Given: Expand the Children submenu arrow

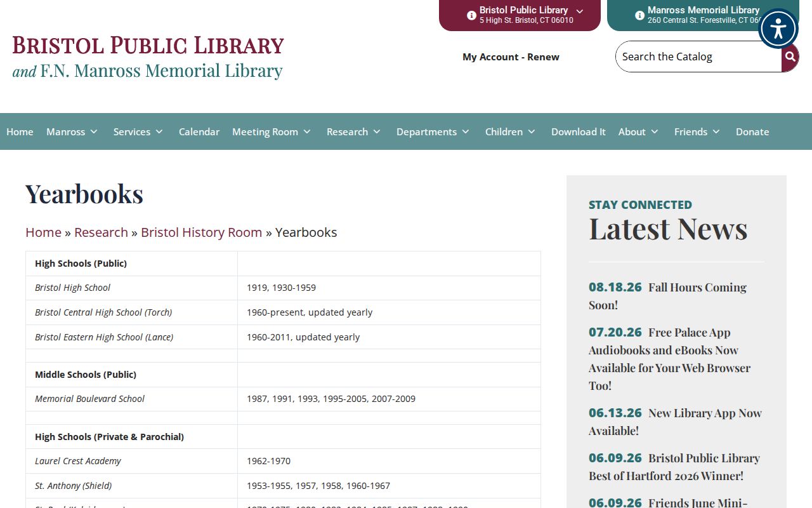Looking at the screenshot, I should (532, 131).
